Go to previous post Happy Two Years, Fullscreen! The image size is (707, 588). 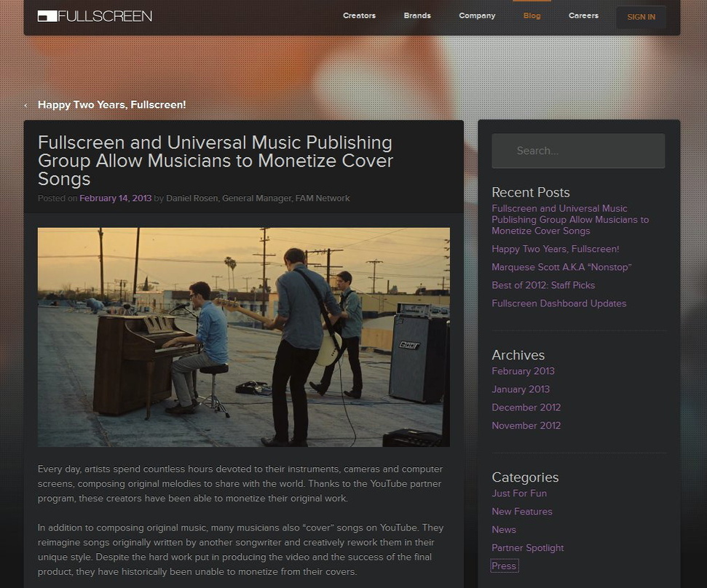(112, 105)
